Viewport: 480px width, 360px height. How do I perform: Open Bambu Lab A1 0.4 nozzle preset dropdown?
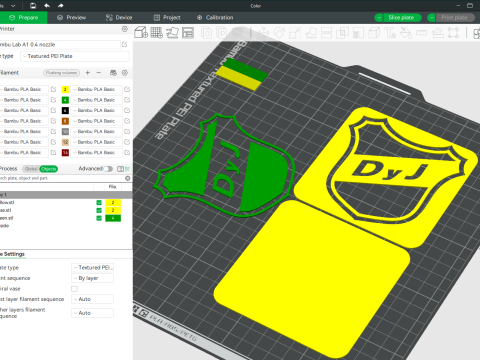[59, 44]
